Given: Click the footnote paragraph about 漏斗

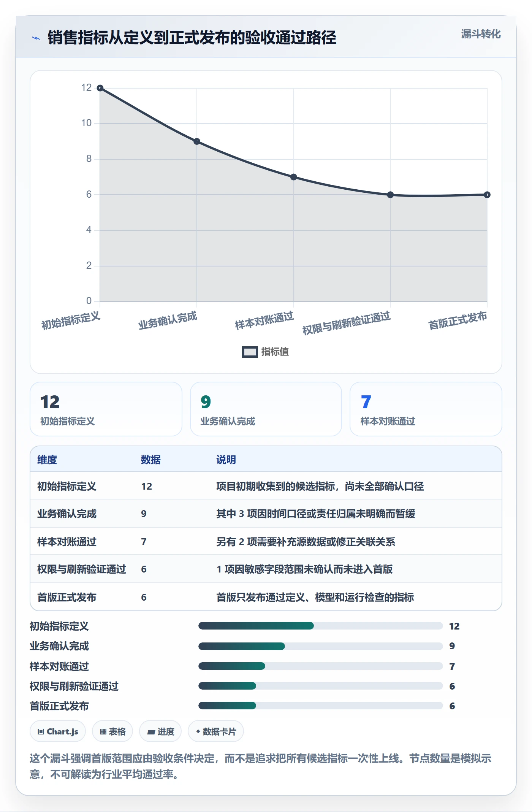Looking at the screenshot, I should coord(261,766).
